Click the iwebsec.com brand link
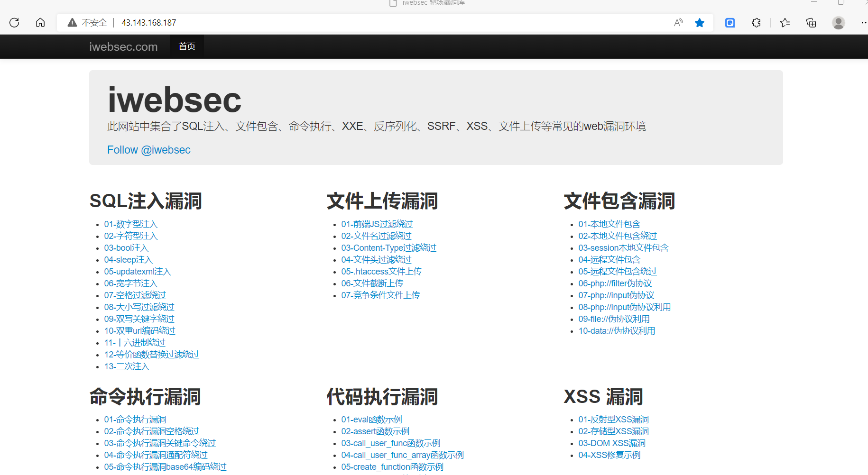This screenshot has height=475, width=868. click(123, 46)
